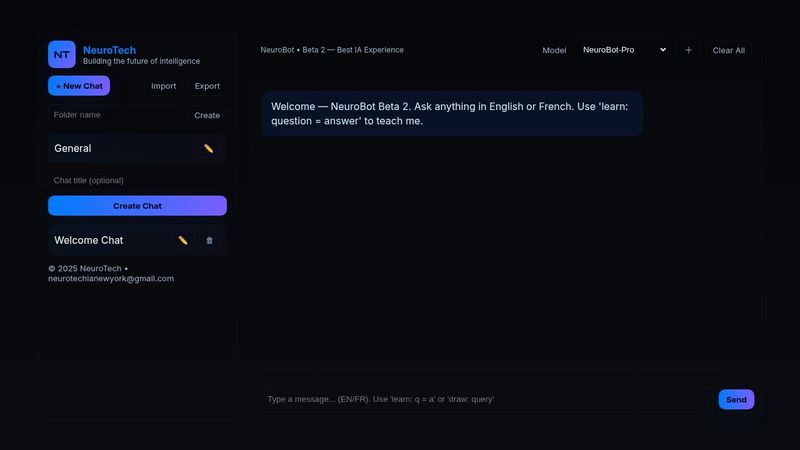Edit Welcome Chat title with pencil icon
Image resolution: width=800 pixels, height=450 pixels.
coord(183,240)
